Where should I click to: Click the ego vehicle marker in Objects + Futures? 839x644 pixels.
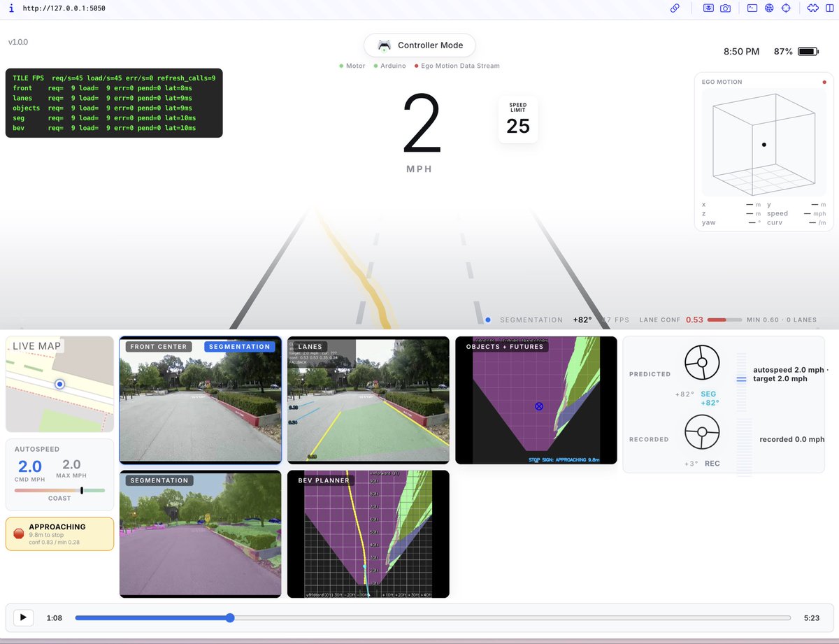pyautogui.click(x=539, y=406)
